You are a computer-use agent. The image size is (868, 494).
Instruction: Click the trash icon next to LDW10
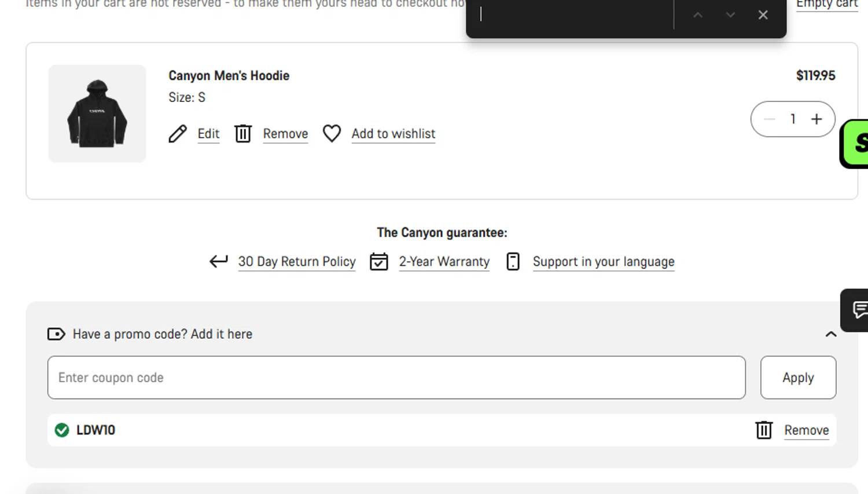(764, 430)
